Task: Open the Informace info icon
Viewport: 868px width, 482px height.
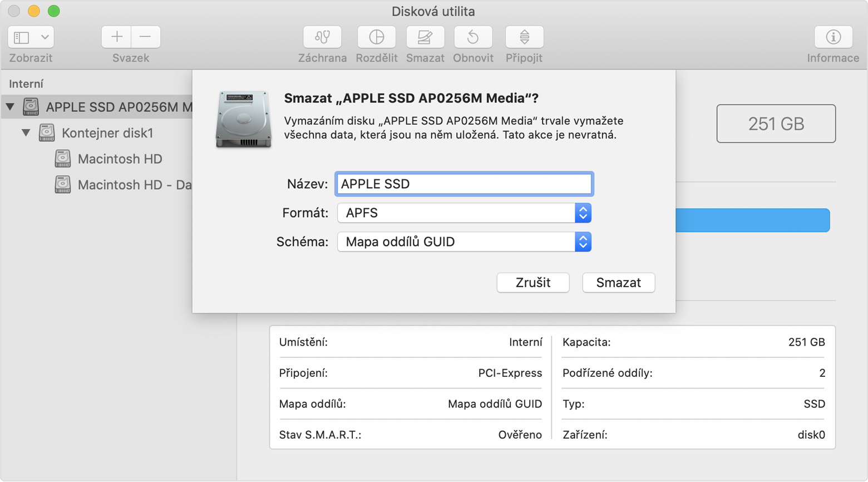Action: point(833,37)
